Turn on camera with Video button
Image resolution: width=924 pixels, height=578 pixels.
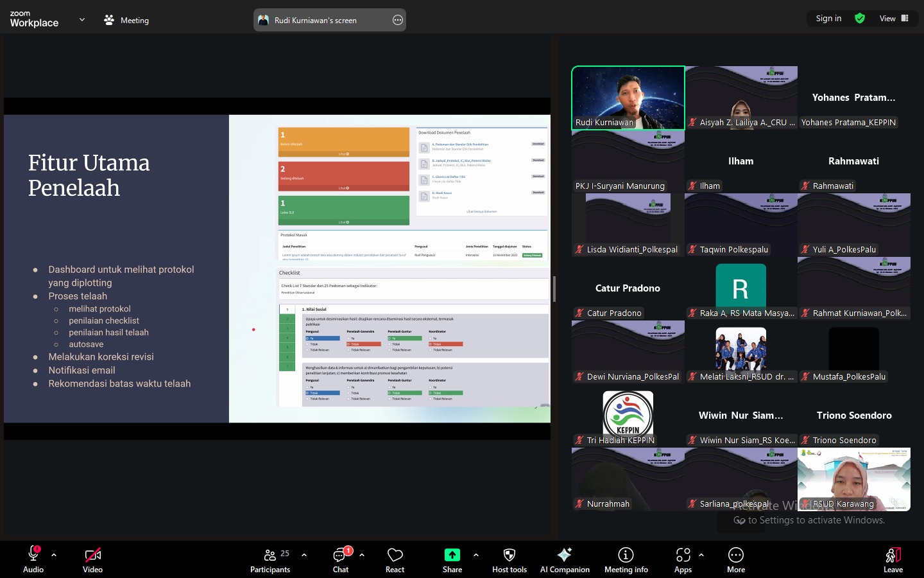point(92,560)
